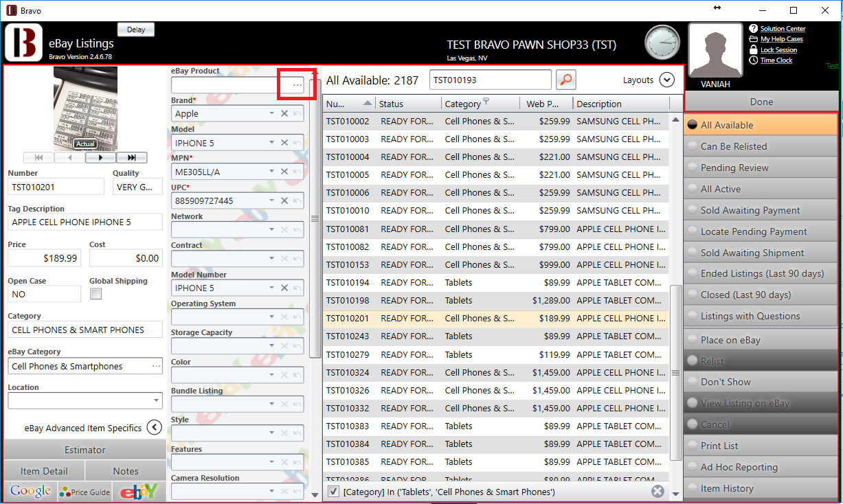Click the Bravo logo icon
This screenshot has height=504, width=843.
tap(24, 43)
